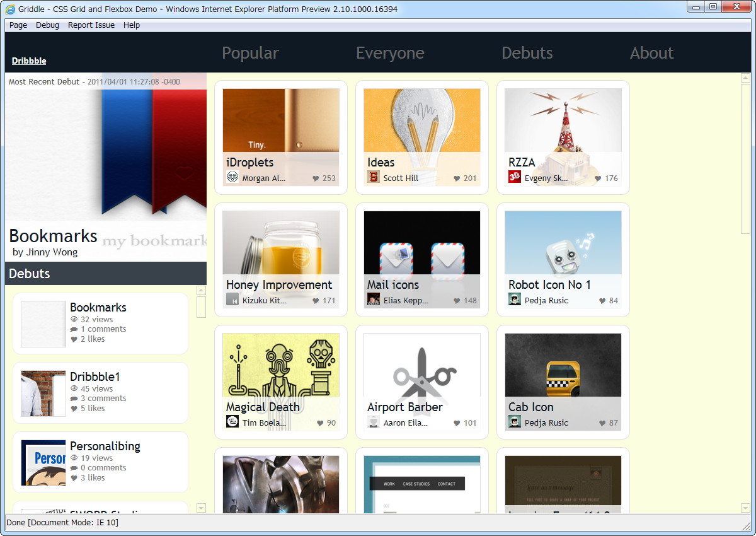This screenshot has width=756, height=536.
Task: Open the Page menu
Action: [x=18, y=25]
